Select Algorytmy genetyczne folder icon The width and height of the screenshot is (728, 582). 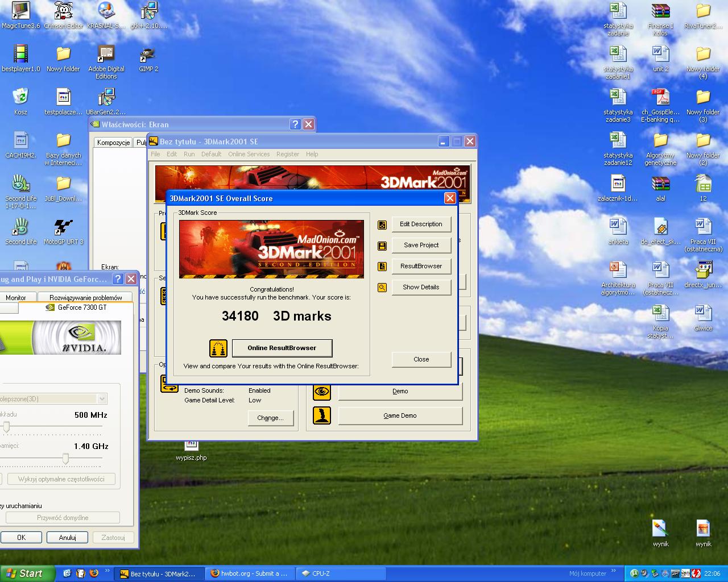660,149
